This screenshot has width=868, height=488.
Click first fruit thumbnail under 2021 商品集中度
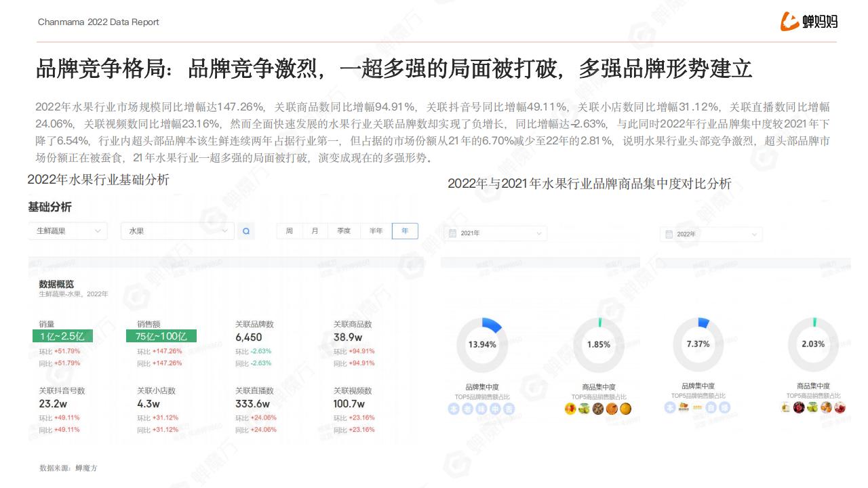tap(570, 409)
